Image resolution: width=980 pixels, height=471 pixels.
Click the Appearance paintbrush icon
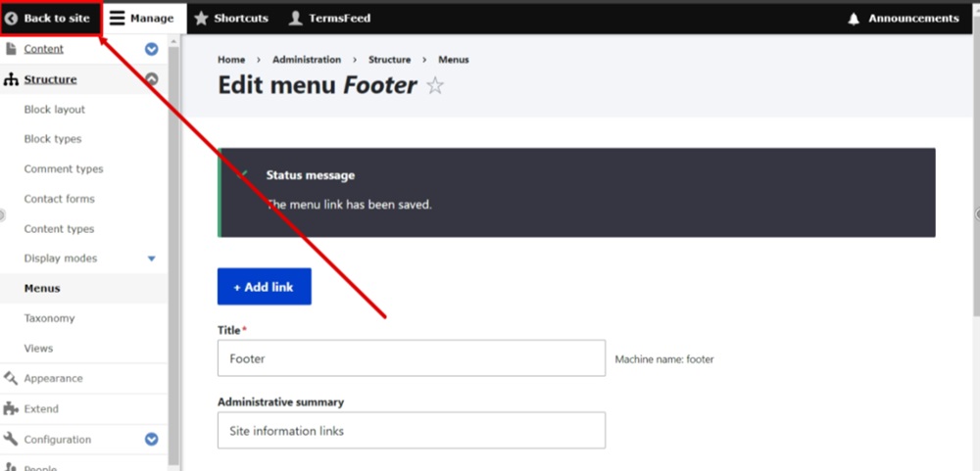(x=11, y=378)
